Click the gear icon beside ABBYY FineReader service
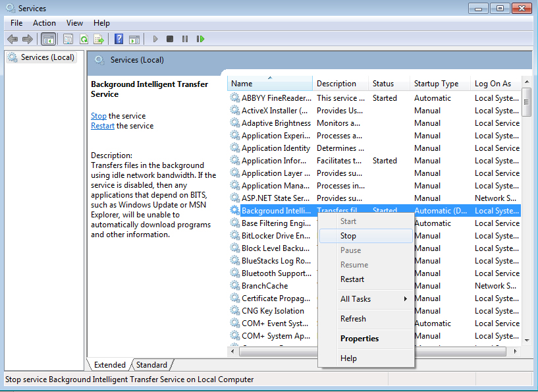Screen dimensions: 538x392 click(x=234, y=98)
